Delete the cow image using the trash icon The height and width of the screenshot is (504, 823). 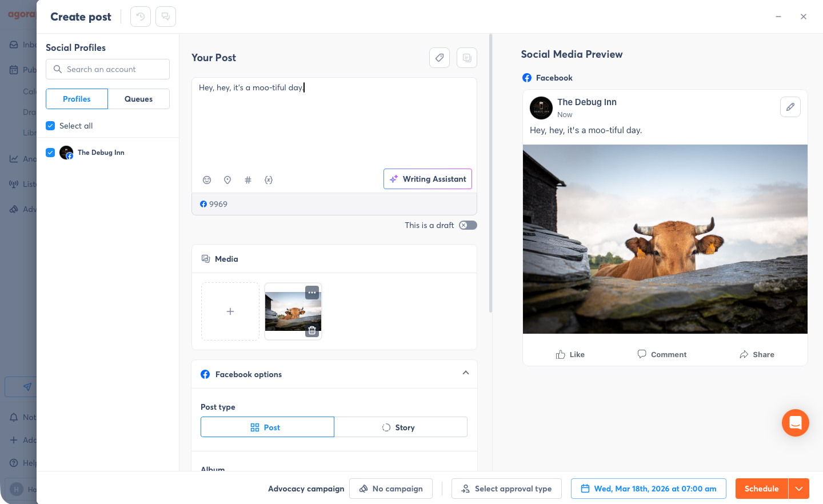[x=312, y=330]
